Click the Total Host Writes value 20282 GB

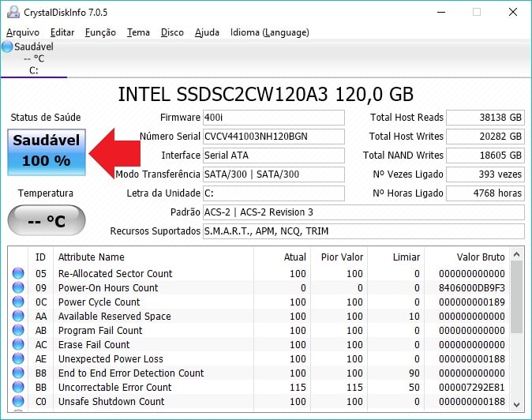pyautogui.click(x=485, y=137)
